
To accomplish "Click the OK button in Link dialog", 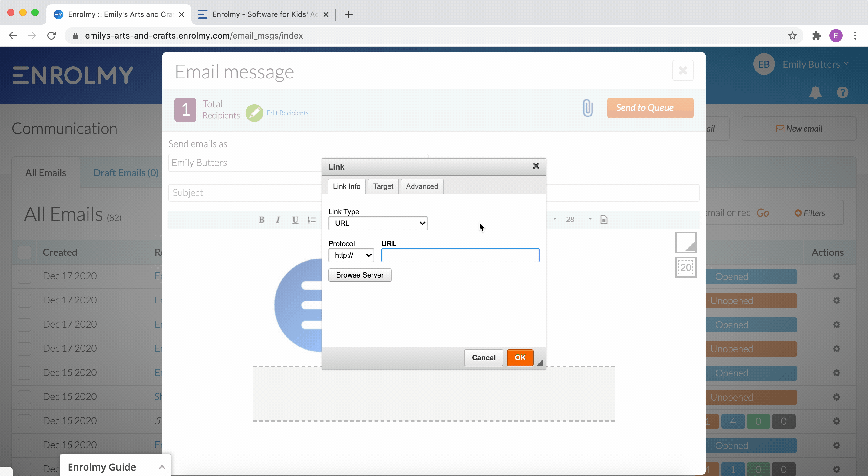I will [x=520, y=357].
